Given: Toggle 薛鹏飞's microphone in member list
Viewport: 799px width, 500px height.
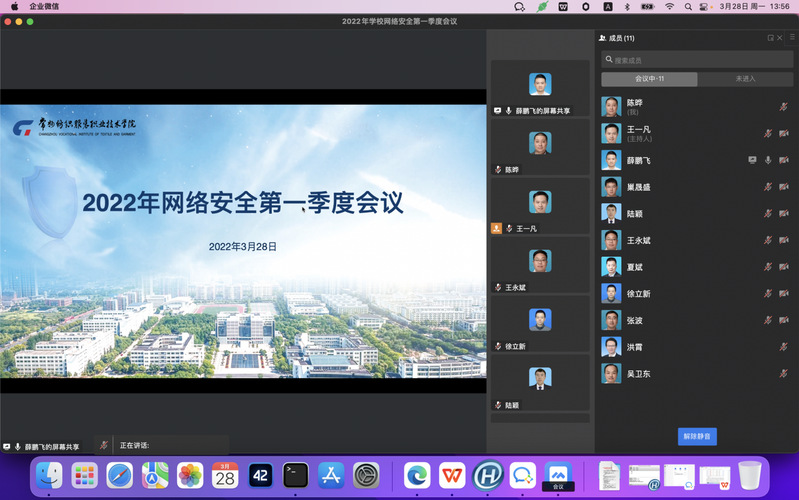Looking at the screenshot, I should point(768,160).
